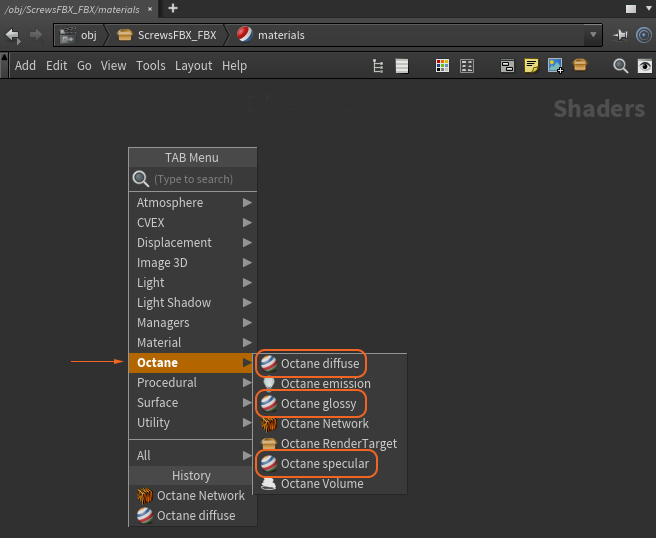The image size is (656, 538).
Task: Open the Add menu
Action: pos(25,66)
